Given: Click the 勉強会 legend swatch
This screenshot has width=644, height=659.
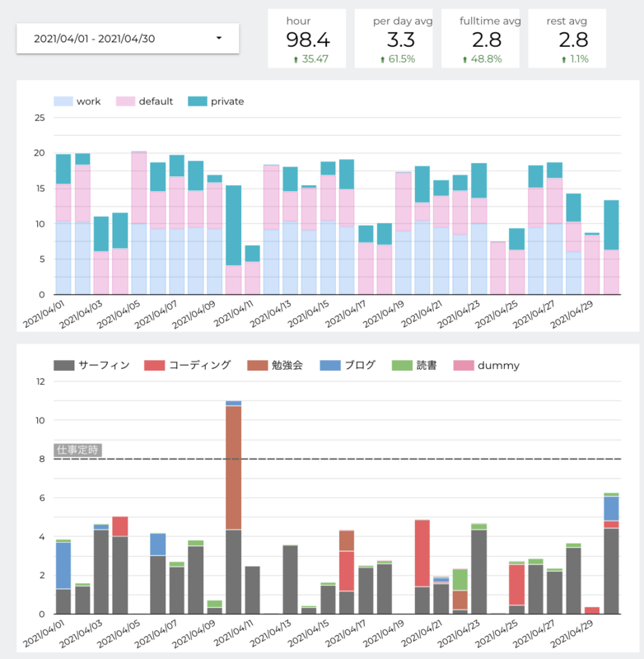Looking at the screenshot, I should click(x=258, y=365).
